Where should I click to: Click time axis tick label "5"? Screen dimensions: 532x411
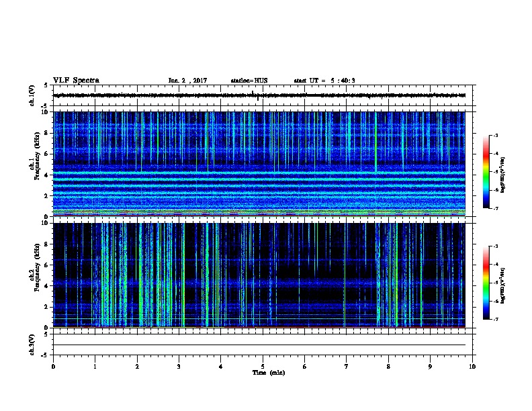coord(263,367)
